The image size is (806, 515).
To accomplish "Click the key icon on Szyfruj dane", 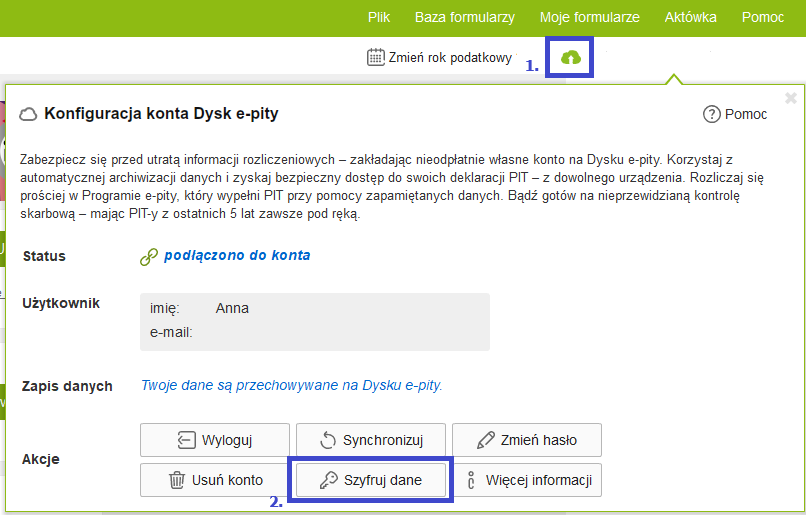I will click(329, 480).
